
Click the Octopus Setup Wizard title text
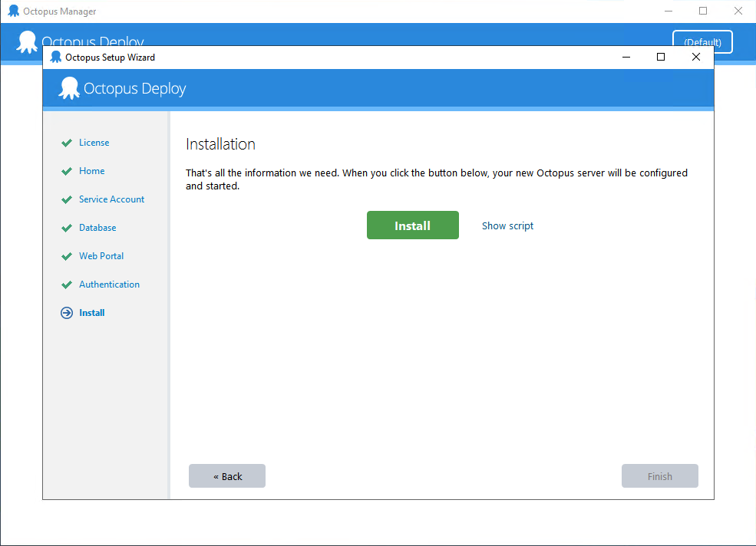pyautogui.click(x=110, y=58)
